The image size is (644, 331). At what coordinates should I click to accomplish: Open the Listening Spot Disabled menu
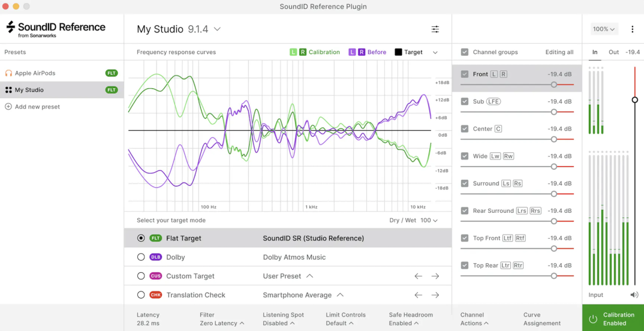click(278, 323)
